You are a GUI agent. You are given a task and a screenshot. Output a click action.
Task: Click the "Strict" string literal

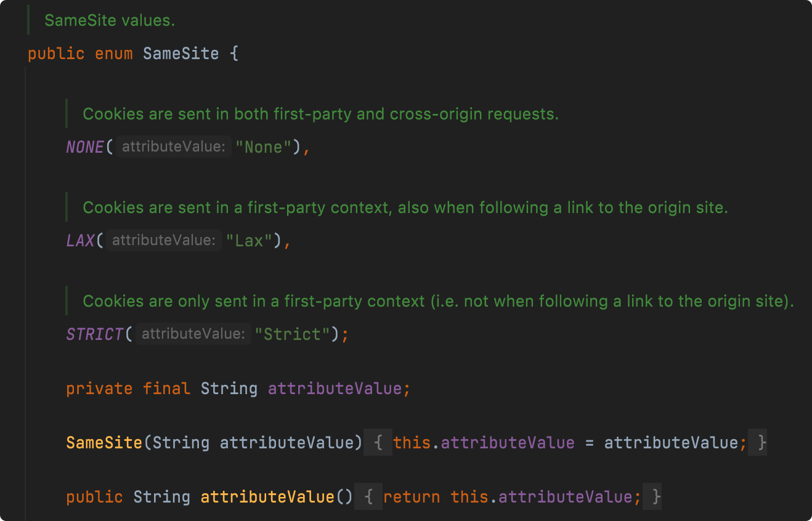tap(293, 334)
